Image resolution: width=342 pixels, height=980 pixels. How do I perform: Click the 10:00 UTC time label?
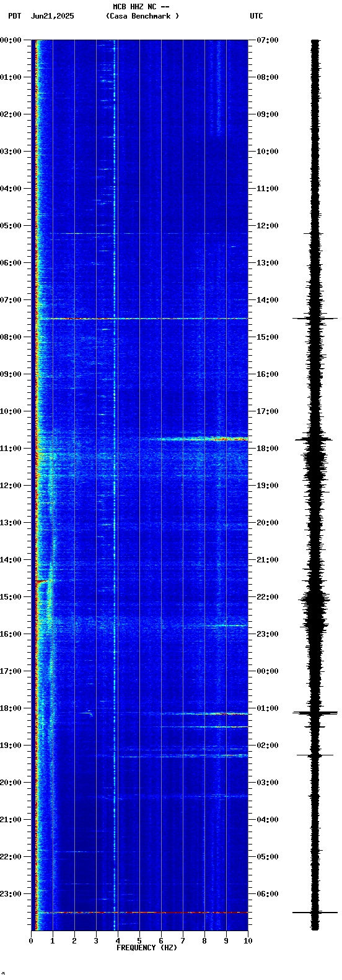point(268,152)
